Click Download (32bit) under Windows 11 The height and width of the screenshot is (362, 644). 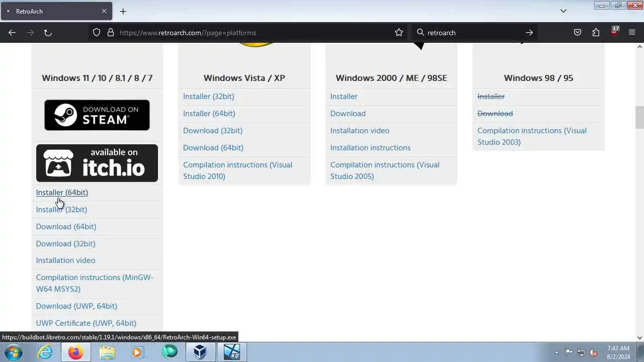65,244
